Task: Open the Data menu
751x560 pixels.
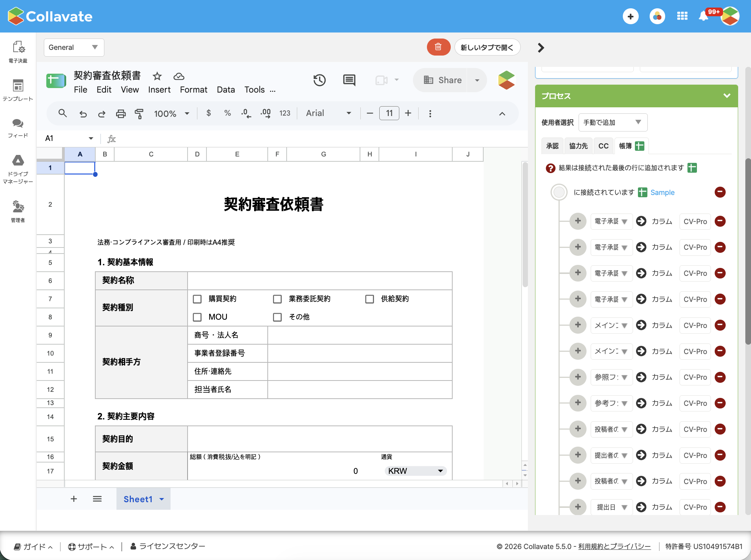Action: tap(226, 90)
